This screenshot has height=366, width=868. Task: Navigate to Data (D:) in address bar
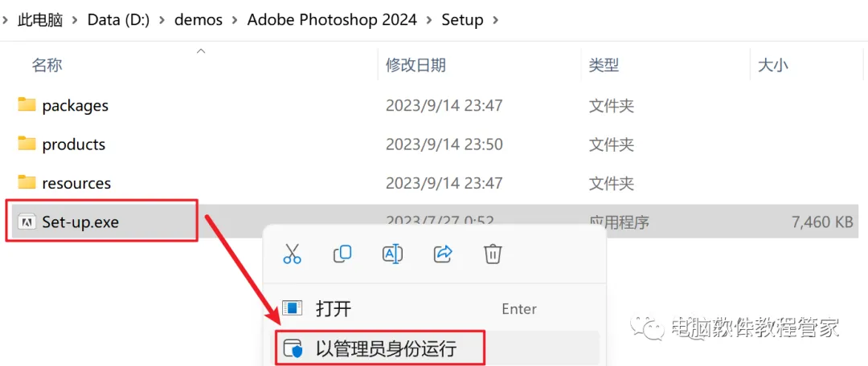118,20
